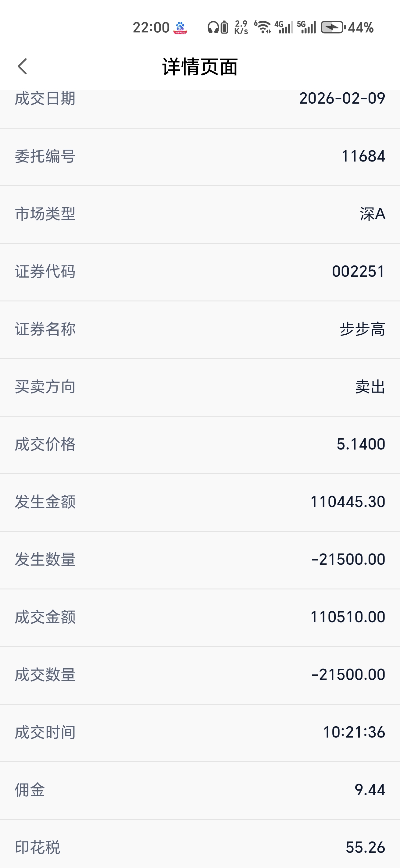
Task: Tap the 5G signal bars icon
Action: pos(306,27)
